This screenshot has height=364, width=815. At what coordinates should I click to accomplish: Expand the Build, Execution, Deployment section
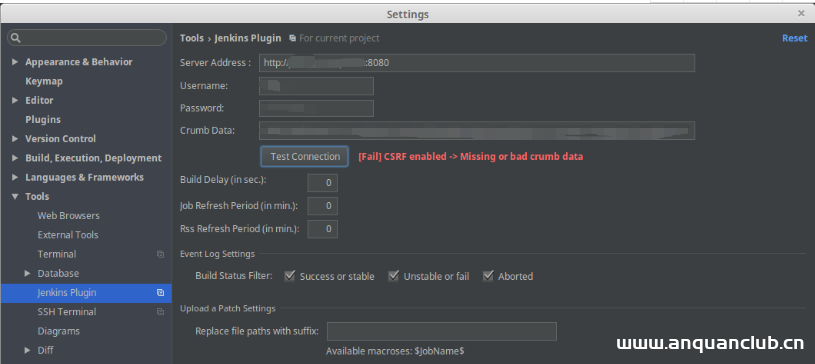pos(15,158)
